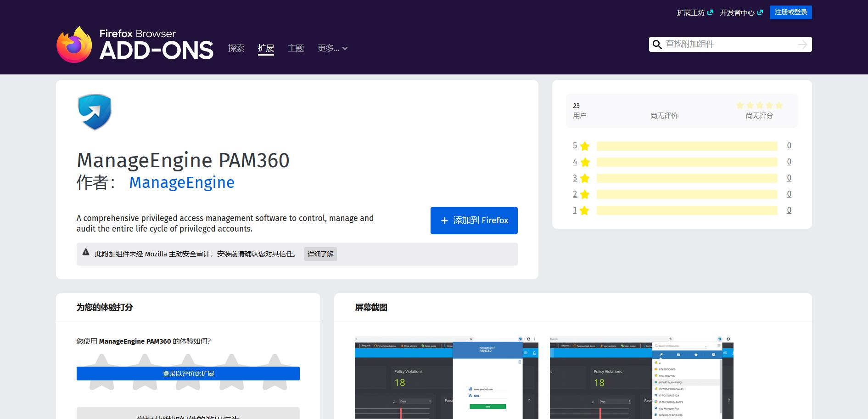Click the external link icon beside 扩展工坊
The height and width of the screenshot is (419, 868).
710,12
